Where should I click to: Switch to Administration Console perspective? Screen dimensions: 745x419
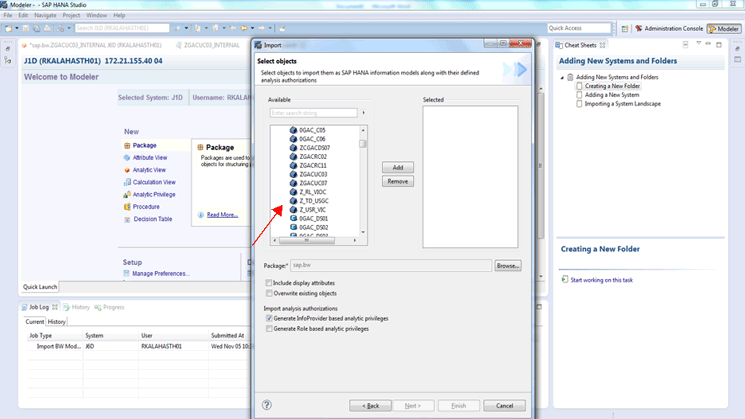tap(669, 29)
